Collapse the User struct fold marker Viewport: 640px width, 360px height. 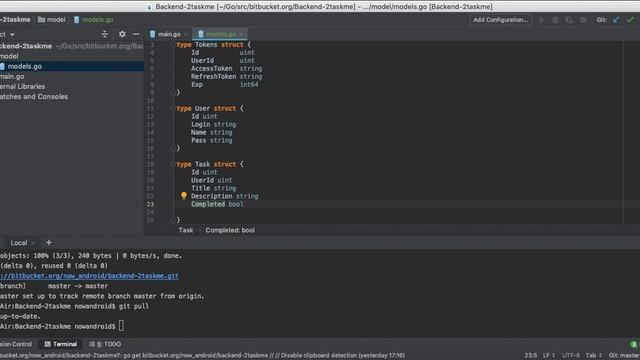point(173,109)
